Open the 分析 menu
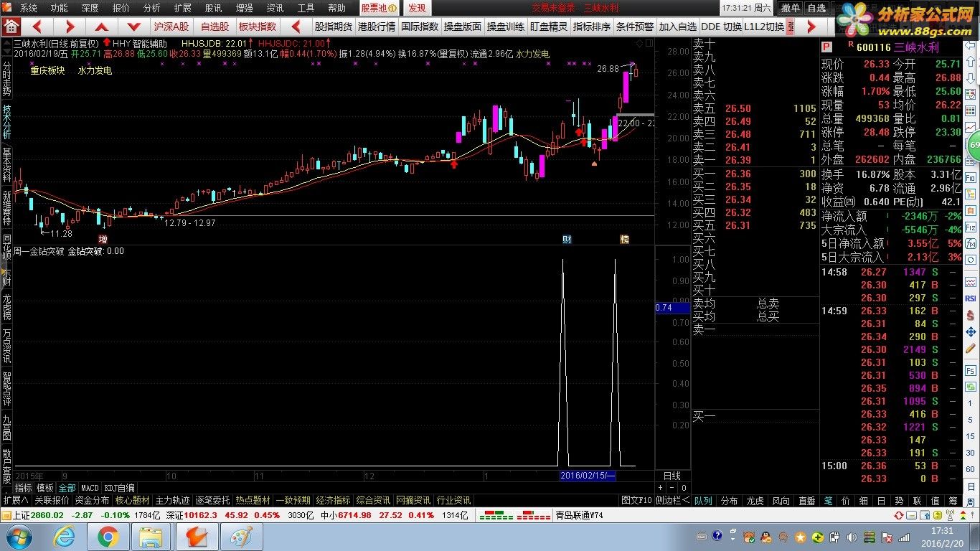The width and height of the screenshot is (980, 551). 151,8
